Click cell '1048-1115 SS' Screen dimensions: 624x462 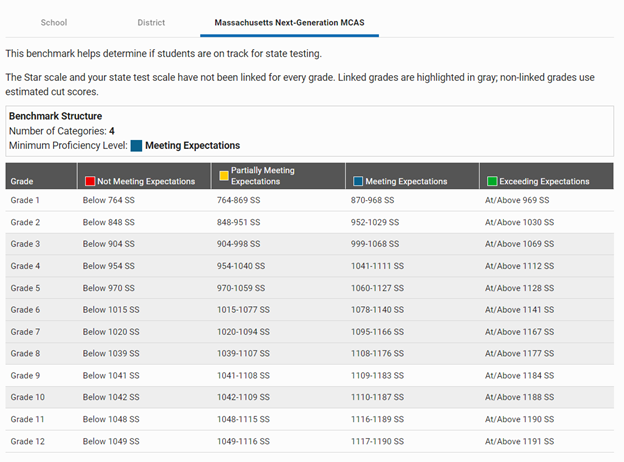point(243,419)
